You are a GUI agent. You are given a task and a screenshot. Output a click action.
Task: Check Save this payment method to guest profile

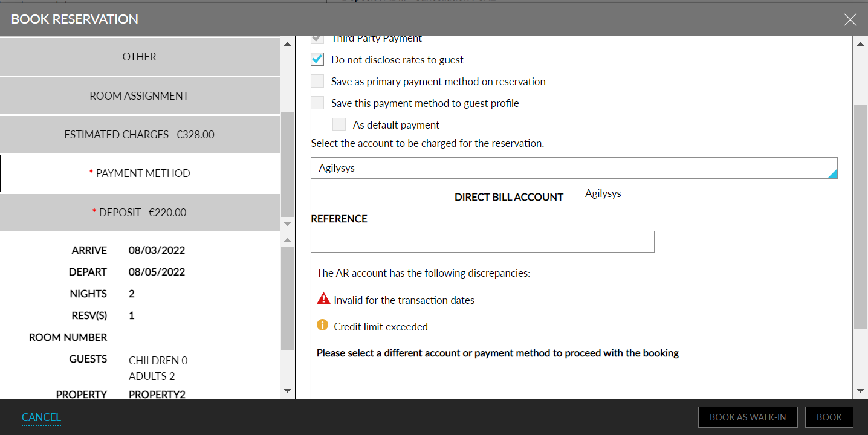coord(317,103)
